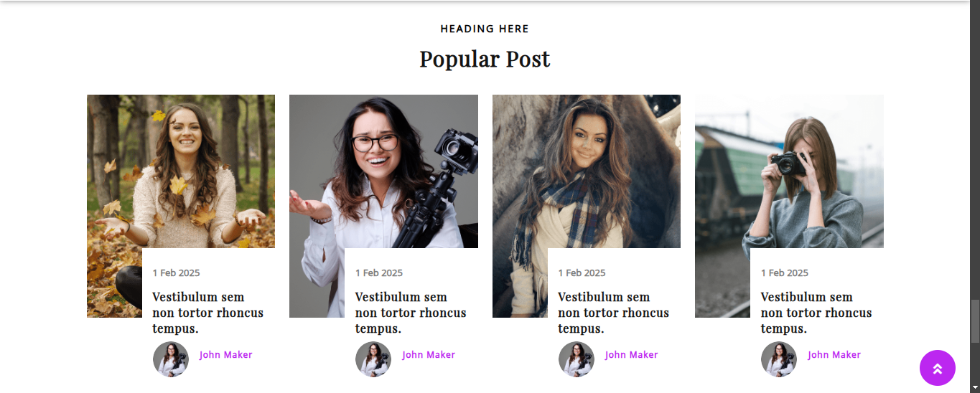Click the purple scroll-to-top arrow button
980x393 pixels.
click(937, 368)
